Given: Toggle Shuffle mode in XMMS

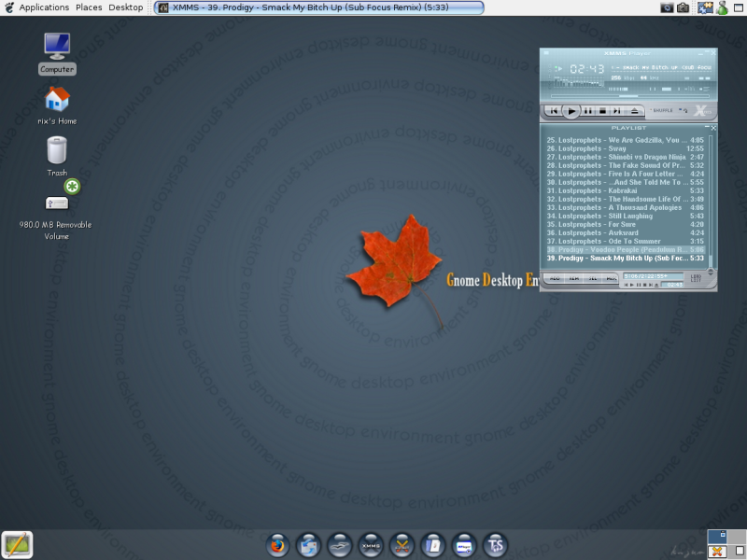Looking at the screenshot, I should (662, 110).
